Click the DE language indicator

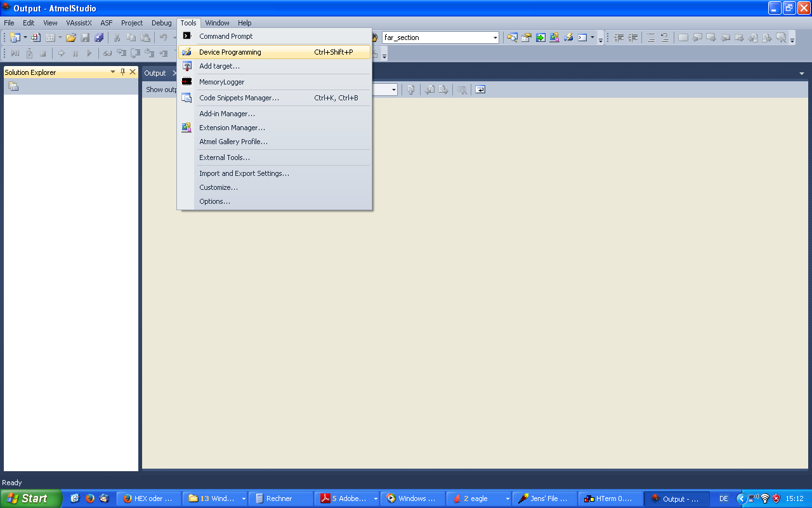click(723, 498)
